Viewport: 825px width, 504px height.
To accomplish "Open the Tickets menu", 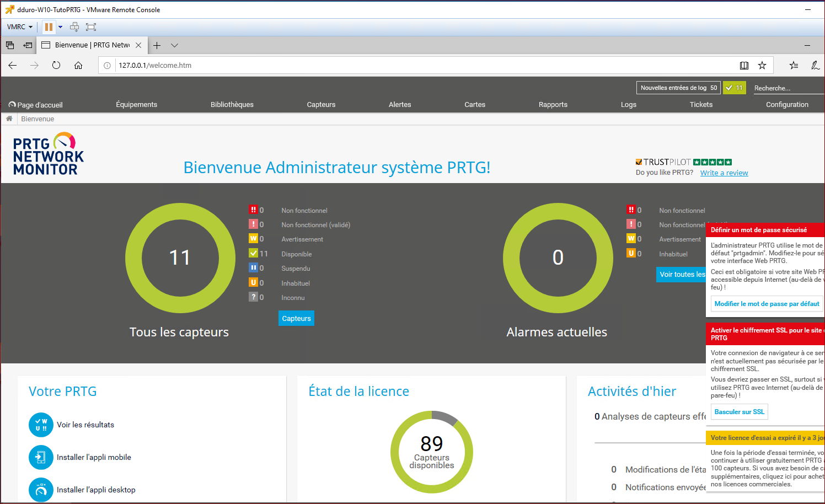I will pyautogui.click(x=701, y=105).
